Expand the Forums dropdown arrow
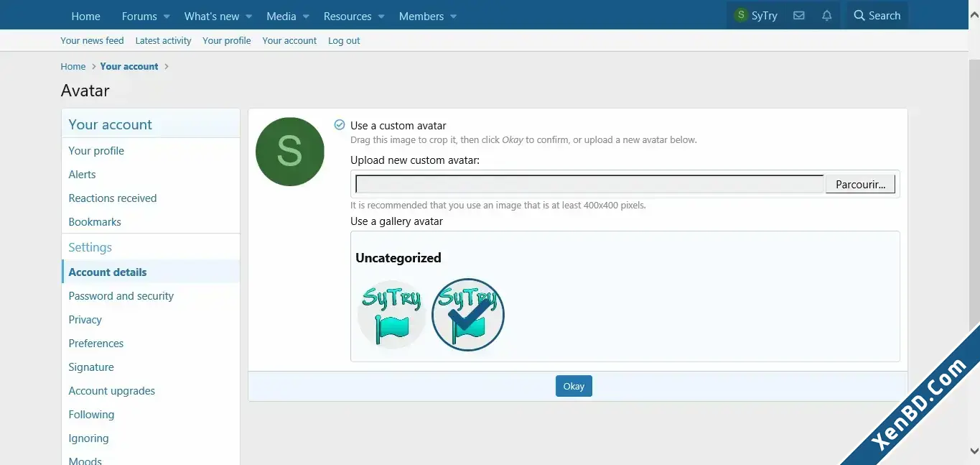This screenshot has width=980, height=465. 167,17
